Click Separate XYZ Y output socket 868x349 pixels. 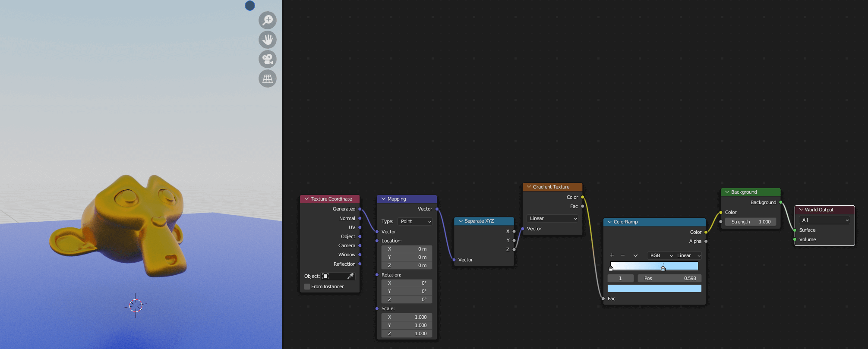tap(514, 240)
